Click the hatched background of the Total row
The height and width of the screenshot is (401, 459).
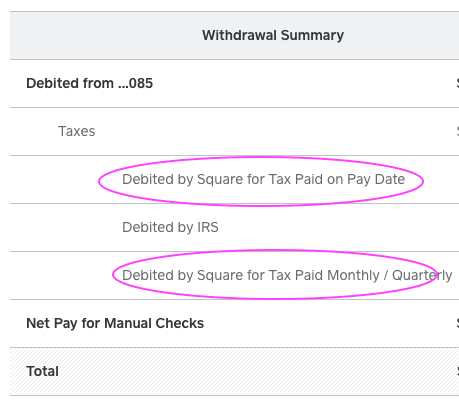[x=233, y=371]
